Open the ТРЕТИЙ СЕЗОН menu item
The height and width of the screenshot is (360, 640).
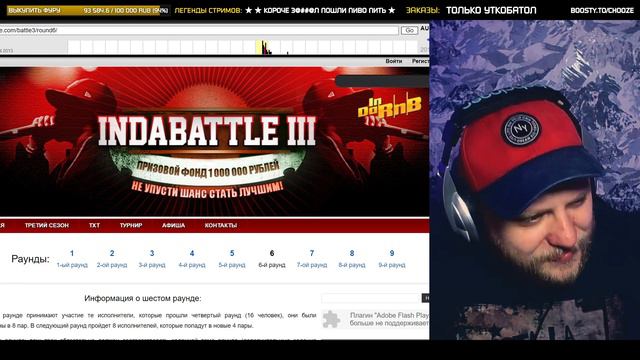[x=47, y=225]
